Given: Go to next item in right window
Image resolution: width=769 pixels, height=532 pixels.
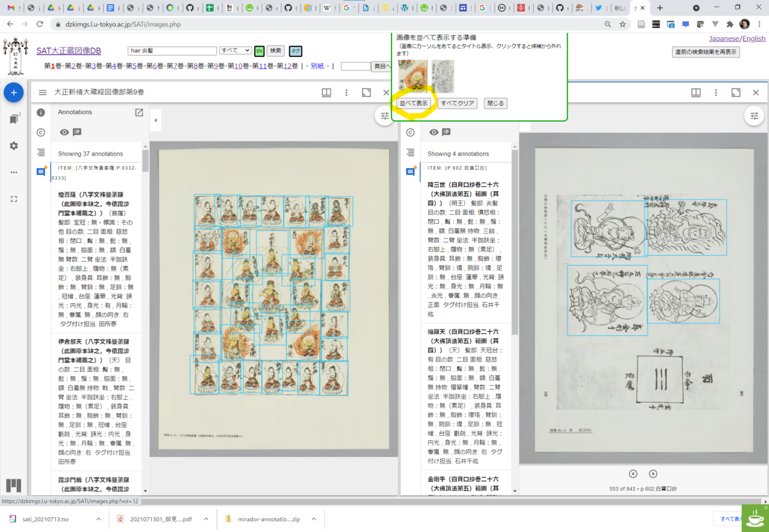Looking at the screenshot, I should 653,474.
